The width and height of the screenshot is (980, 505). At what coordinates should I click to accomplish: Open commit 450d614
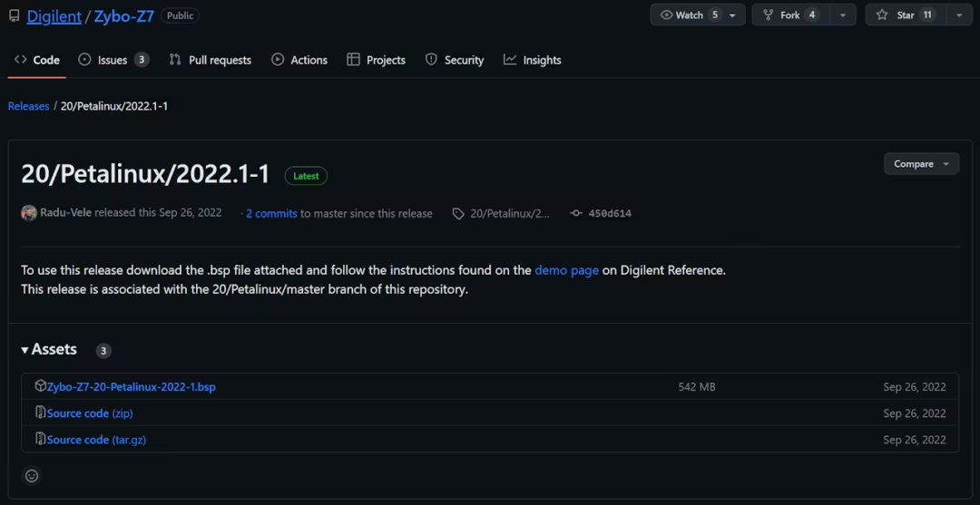pyautogui.click(x=610, y=213)
